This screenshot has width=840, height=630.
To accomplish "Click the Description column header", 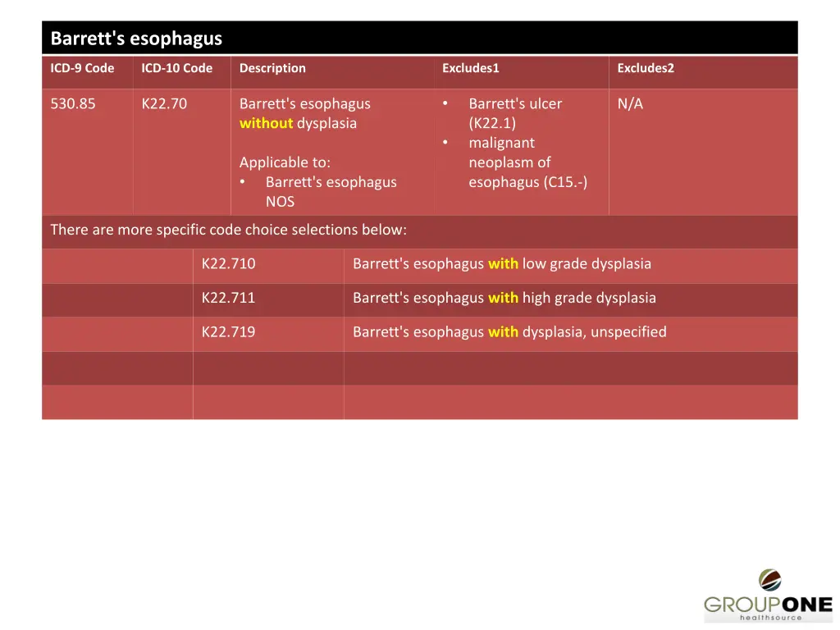I will point(272,68).
